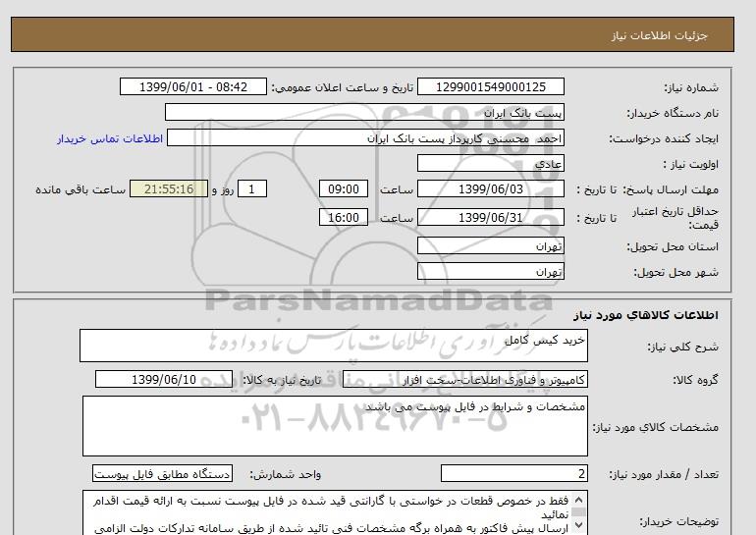Click the label استان محل تحویل
756x535 pixels.
pyautogui.click(x=673, y=246)
